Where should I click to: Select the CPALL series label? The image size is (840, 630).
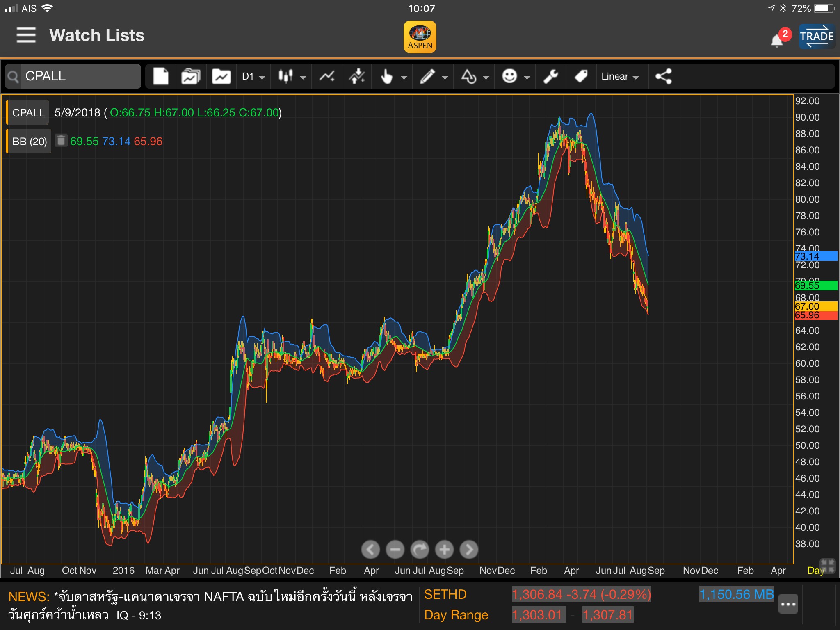28,112
